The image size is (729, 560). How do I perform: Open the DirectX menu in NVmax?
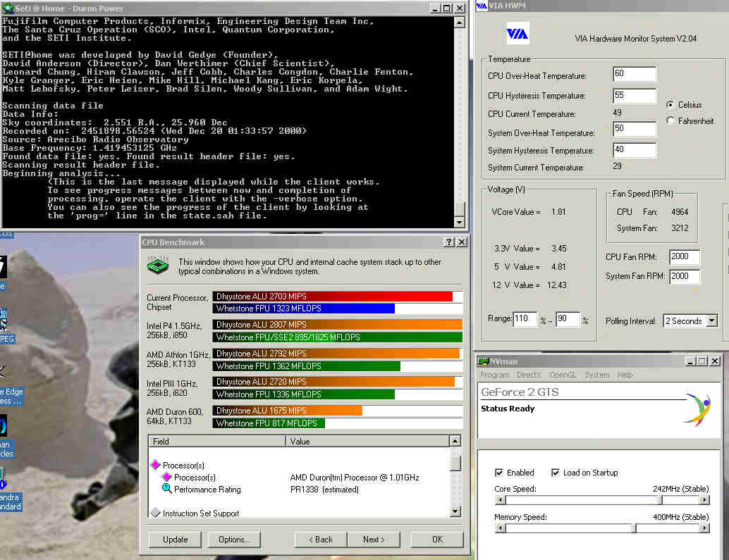click(529, 375)
